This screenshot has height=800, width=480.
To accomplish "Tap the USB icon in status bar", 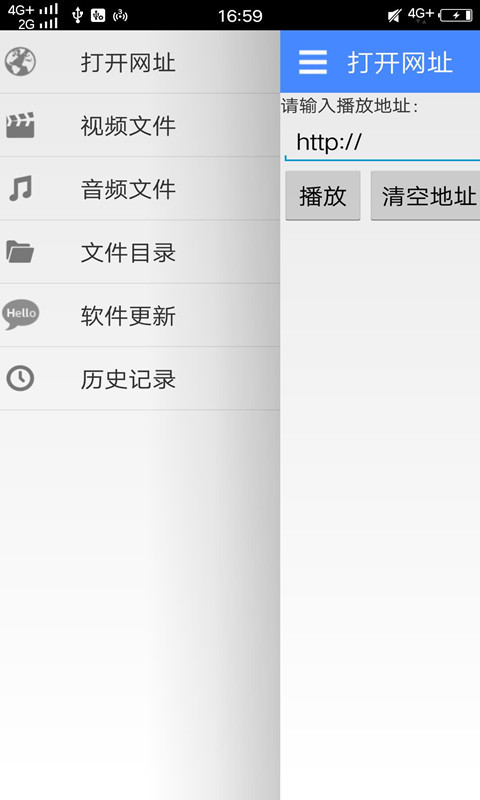I will (x=77, y=15).
